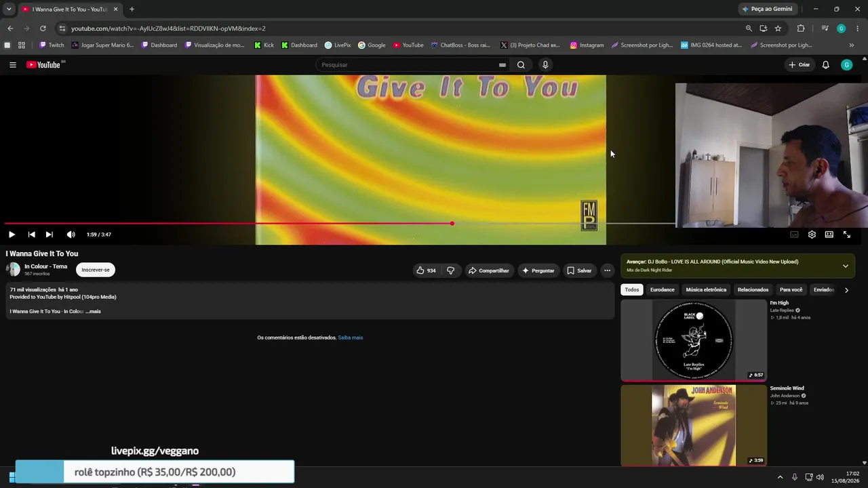Open the Chrome profile avatar
The height and width of the screenshot is (488, 868).
click(841, 28)
